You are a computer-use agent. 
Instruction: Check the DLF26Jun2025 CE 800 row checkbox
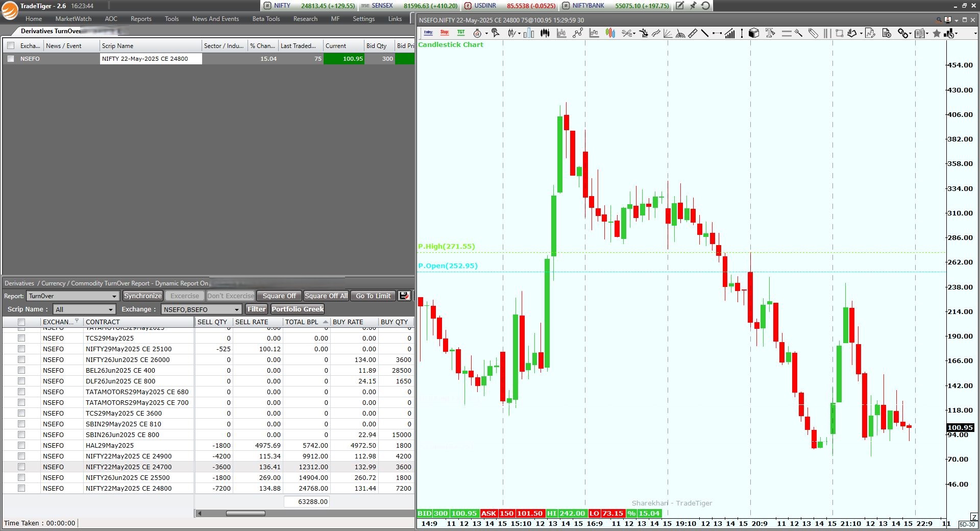pyautogui.click(x=21, y=381)
